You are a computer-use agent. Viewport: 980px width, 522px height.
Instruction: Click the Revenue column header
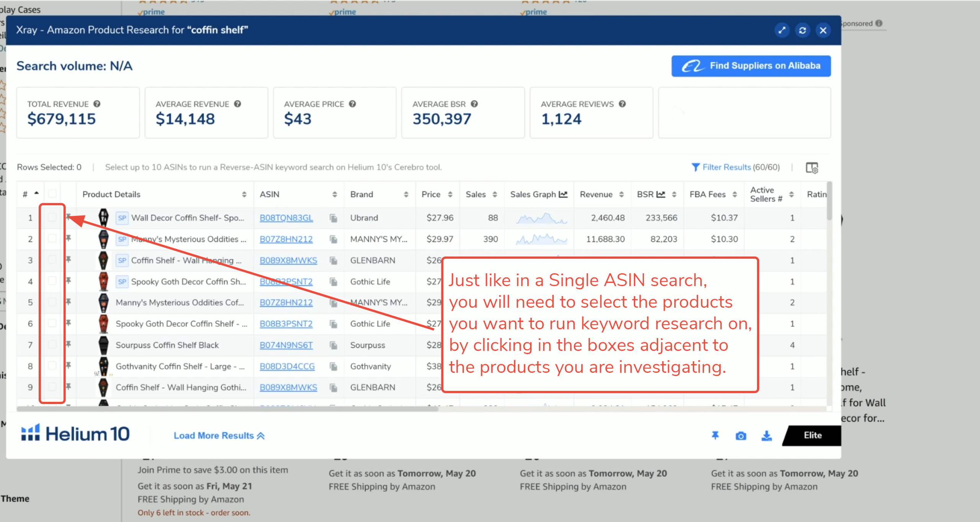click(x=596, y=194)
